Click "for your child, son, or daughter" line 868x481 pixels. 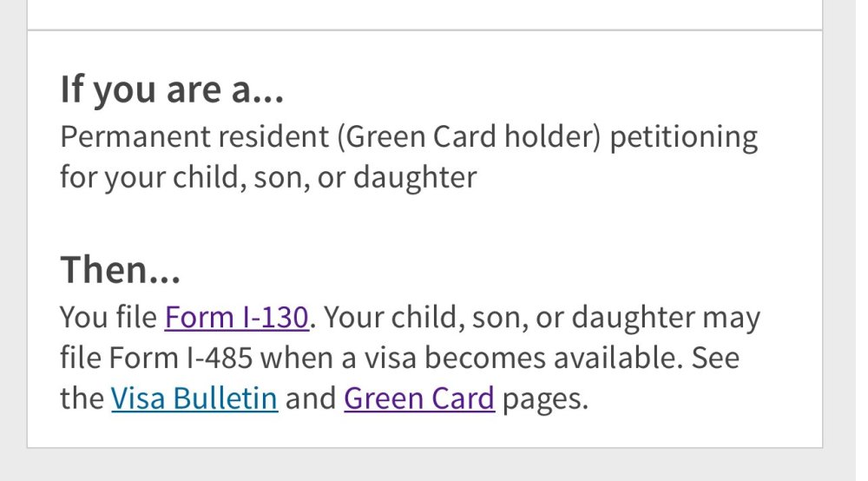(268, 178)
